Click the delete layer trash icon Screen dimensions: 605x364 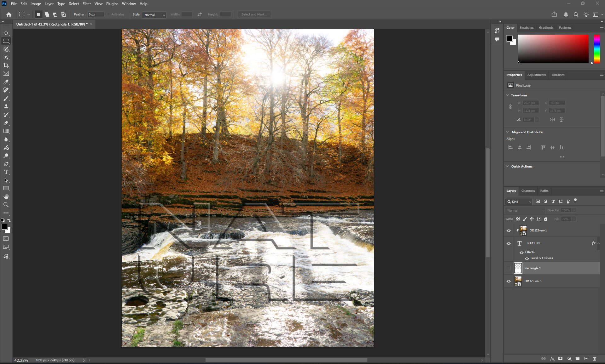594,358
